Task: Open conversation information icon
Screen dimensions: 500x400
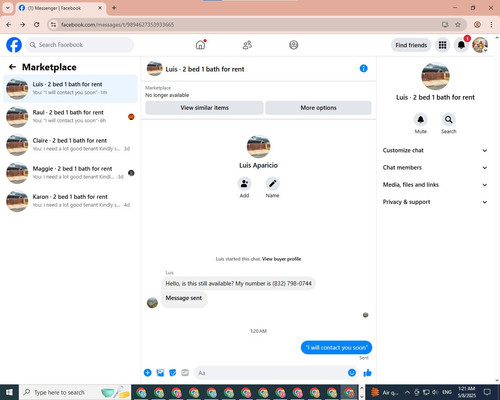Action: click(363, 68)
